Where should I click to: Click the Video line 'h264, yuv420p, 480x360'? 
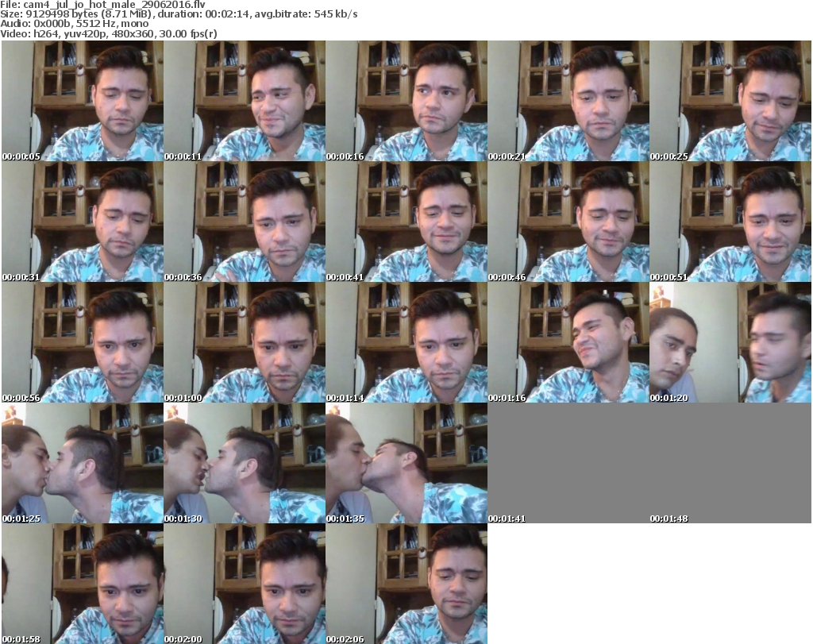[x=94, y=33]
